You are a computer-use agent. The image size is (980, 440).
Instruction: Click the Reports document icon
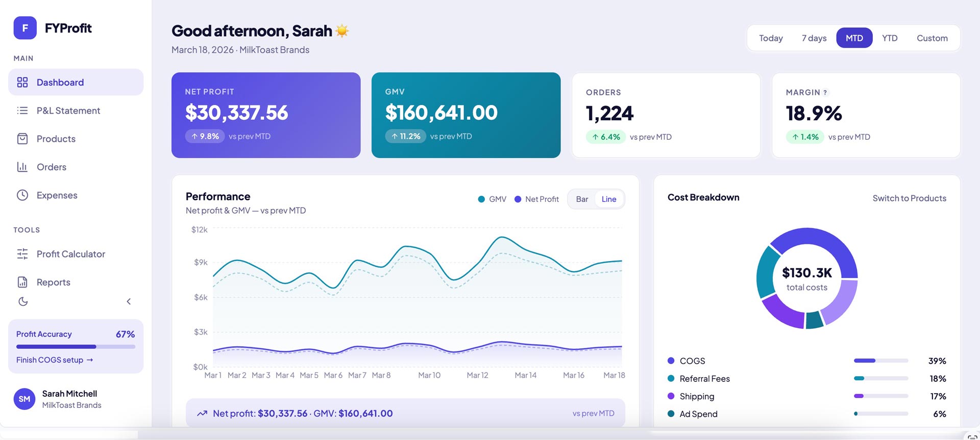(22, 282)
